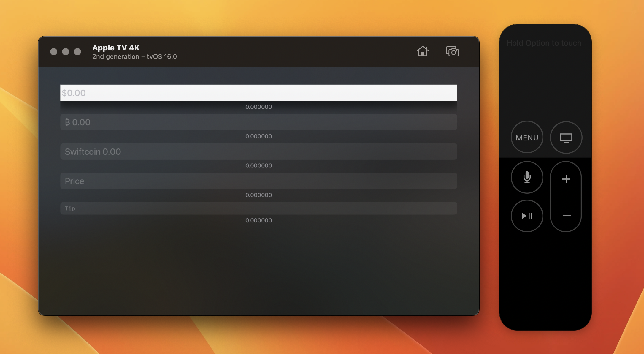Minimize the simulator window
Image resolution: width=644 pixels, height=354 pixels.
coord(66,52)
